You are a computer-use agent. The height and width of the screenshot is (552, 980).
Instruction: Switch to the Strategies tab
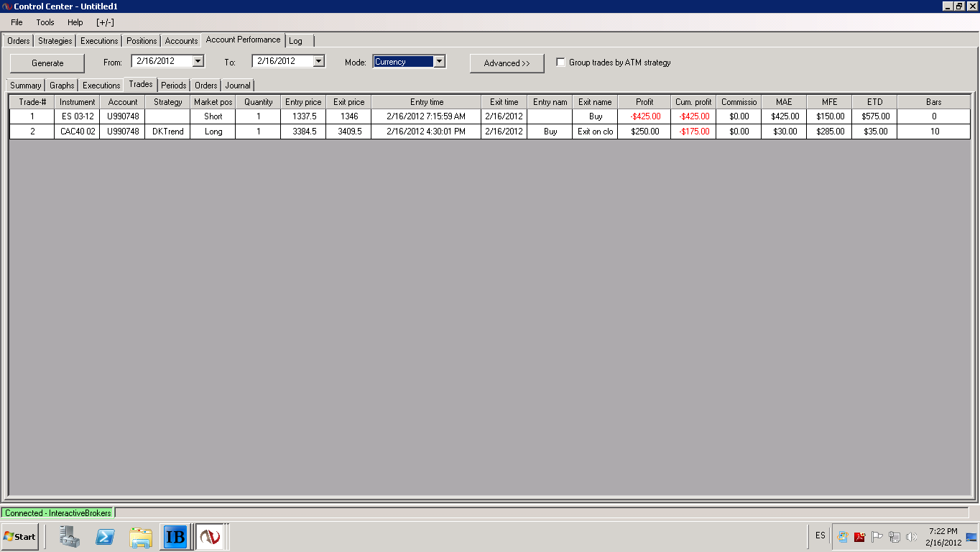(x=55, y=41)
